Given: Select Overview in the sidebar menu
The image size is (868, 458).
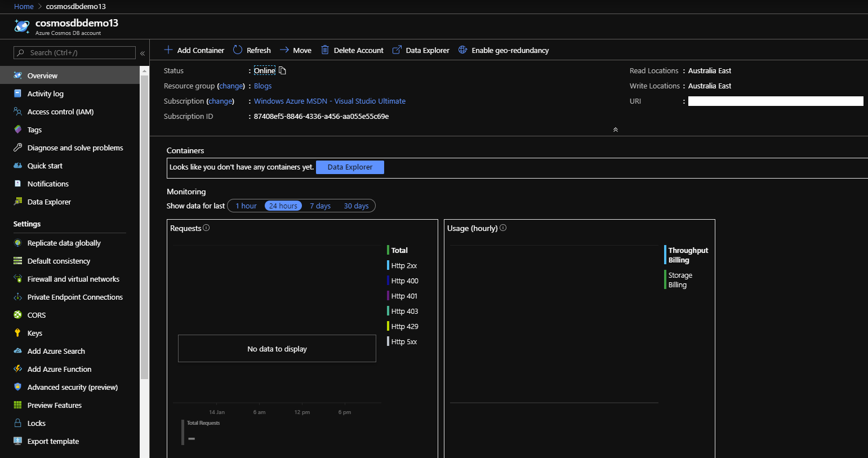Looking at the screenshot, I should [x=42, y=75].
